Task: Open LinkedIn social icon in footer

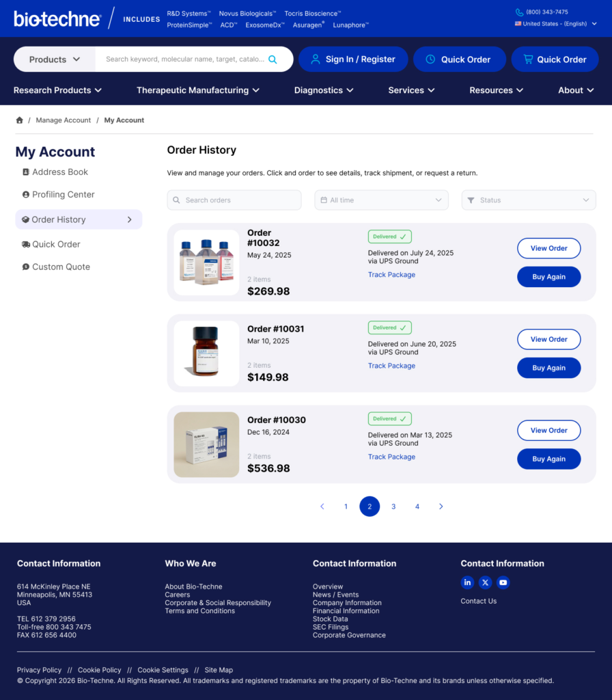Action: pyautogui.click(x=467, y=582)
